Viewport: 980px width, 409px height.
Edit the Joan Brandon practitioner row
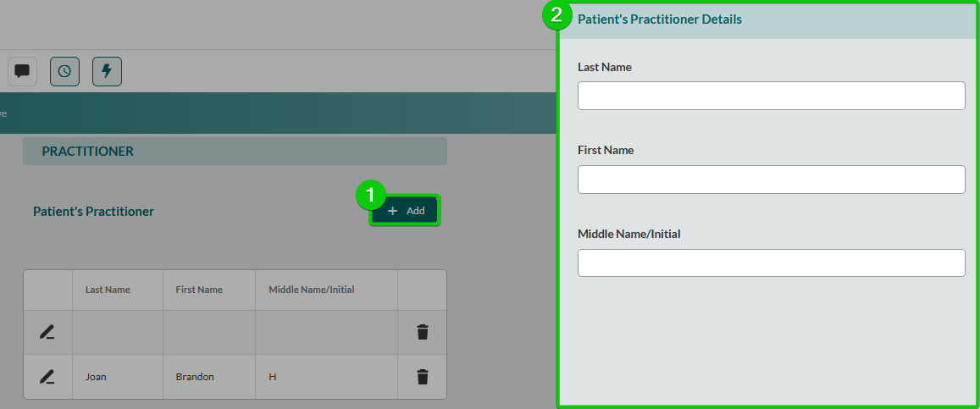click(x=47, y=377)
